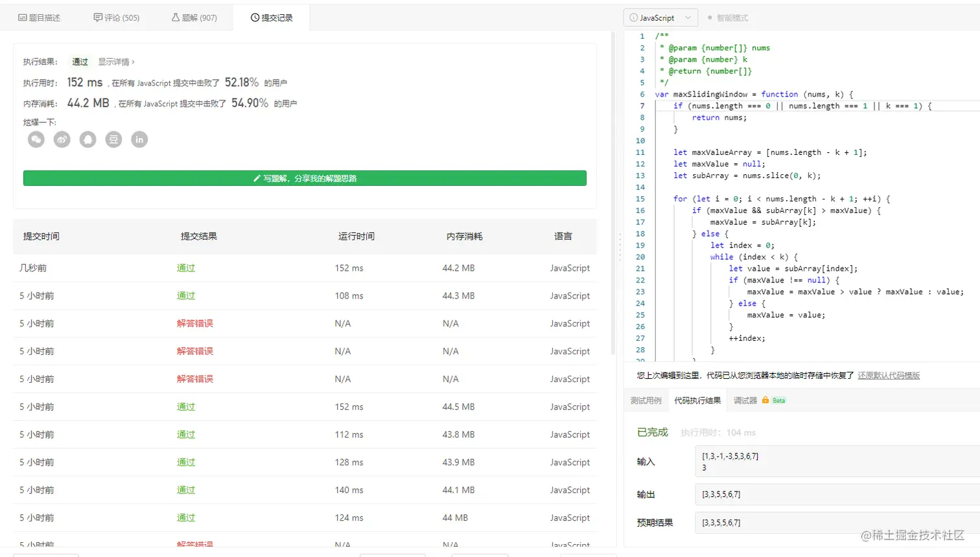Click the 输出 result field

tap(837, 494)
